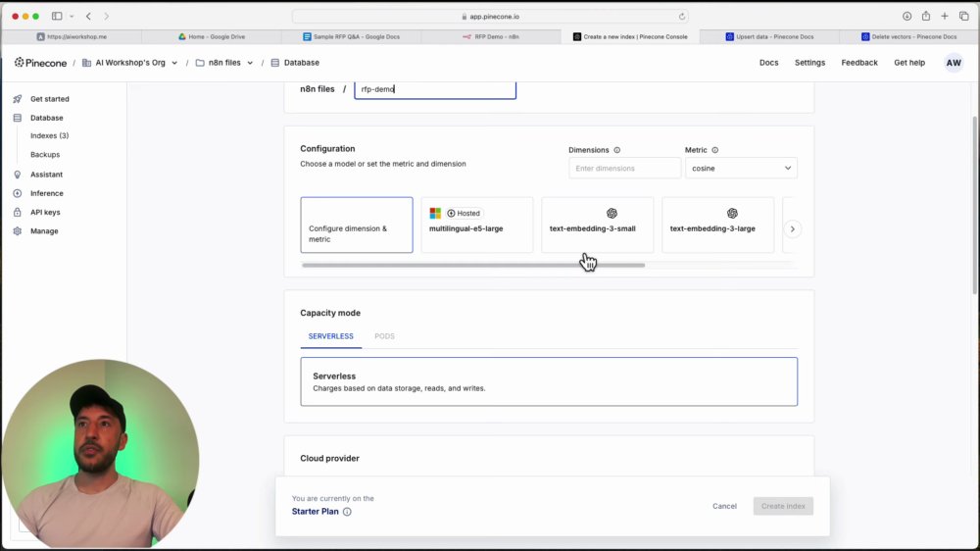Screen dimensions: 980x551
Task: Go back with browser back arrow
Action: [88, 17]
